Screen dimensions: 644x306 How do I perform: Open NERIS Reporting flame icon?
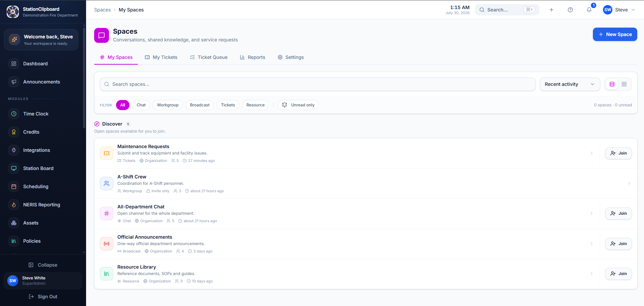[x=14, y=205]
